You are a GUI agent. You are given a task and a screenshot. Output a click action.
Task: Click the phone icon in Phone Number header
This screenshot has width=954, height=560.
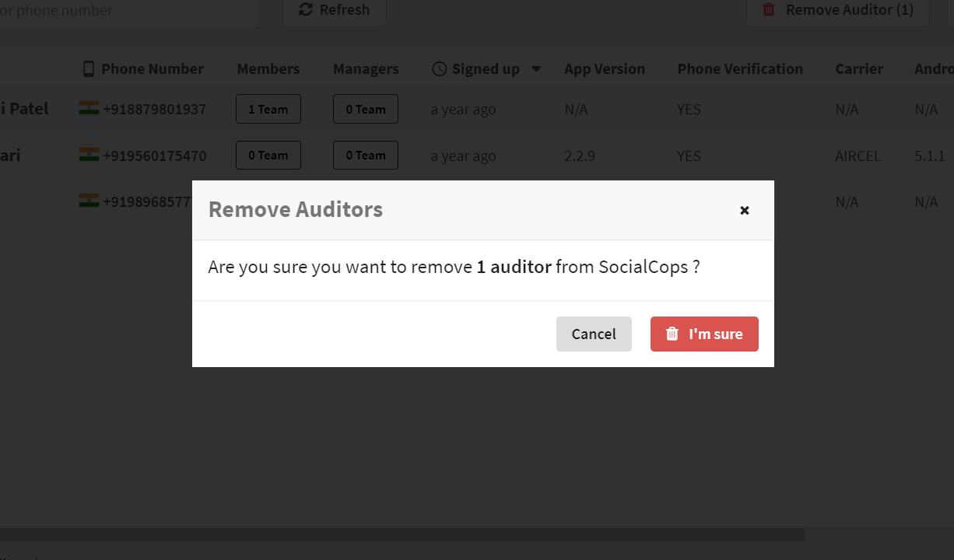coord(89,68)
